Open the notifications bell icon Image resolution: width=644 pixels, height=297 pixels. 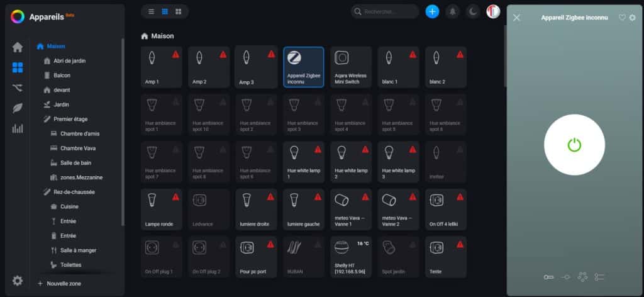(452, 11)
